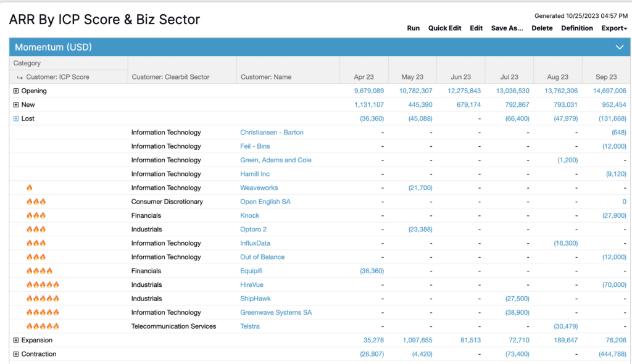632x364 pixels.
Task: Open customer Christiansen - Barton
Action: point(272,132)
